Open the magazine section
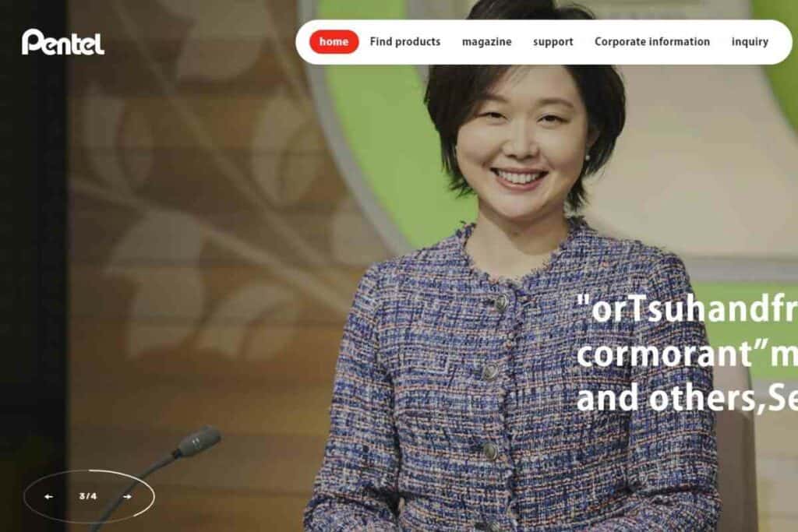Image resolution: width=798 pixels, height=532 pixels. coord(486,42)
